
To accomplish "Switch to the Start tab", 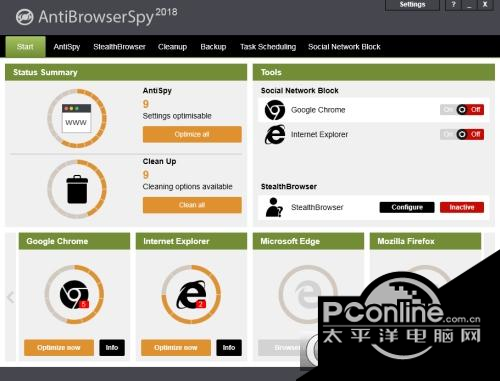I will tap(25, 47).
